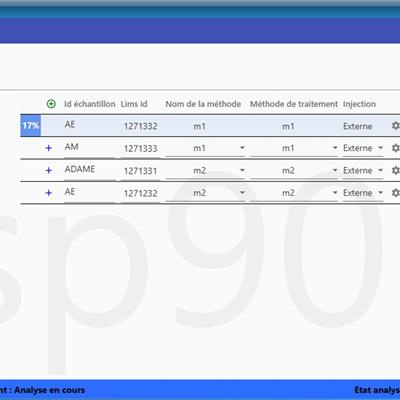Viewport: 400px width, 400px height.
Task: Click the Nom de la méthode header
Action: tap(203, 104)
